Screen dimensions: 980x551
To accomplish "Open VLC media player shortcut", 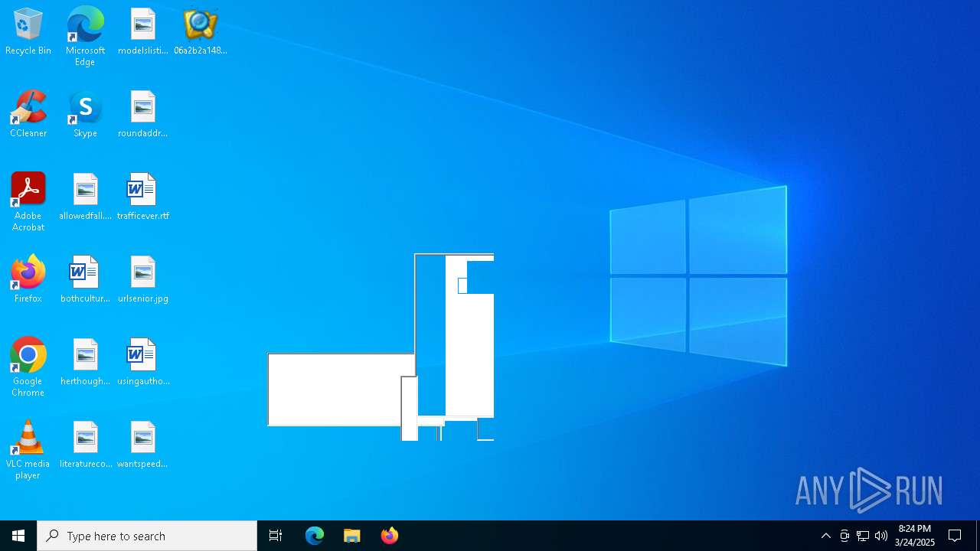I will 28,450.
